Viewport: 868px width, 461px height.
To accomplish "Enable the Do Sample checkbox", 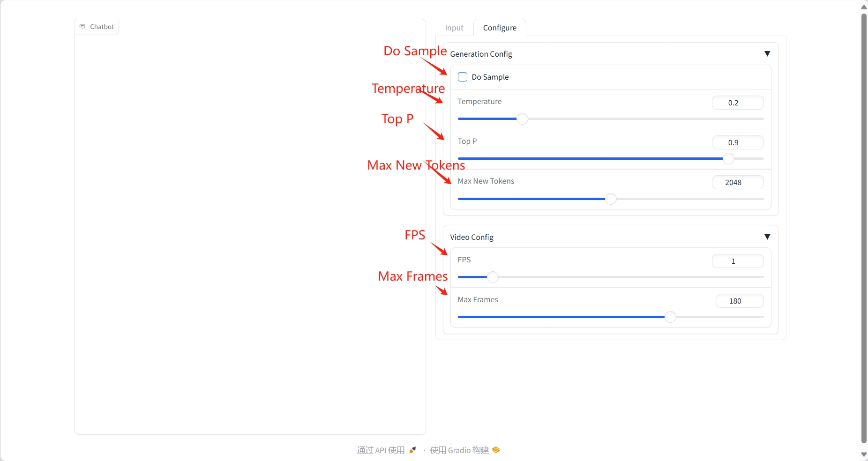I will coord(463,77).
